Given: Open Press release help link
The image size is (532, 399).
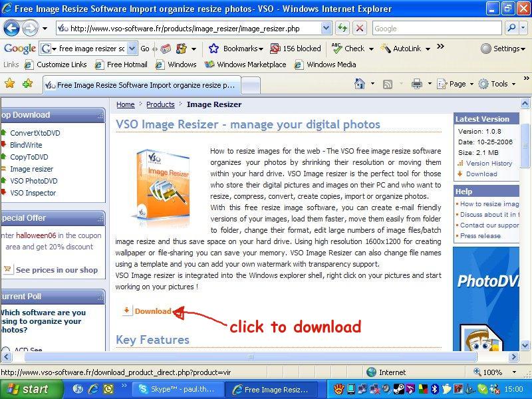Looking at the screenshot, I should point(480,236).
